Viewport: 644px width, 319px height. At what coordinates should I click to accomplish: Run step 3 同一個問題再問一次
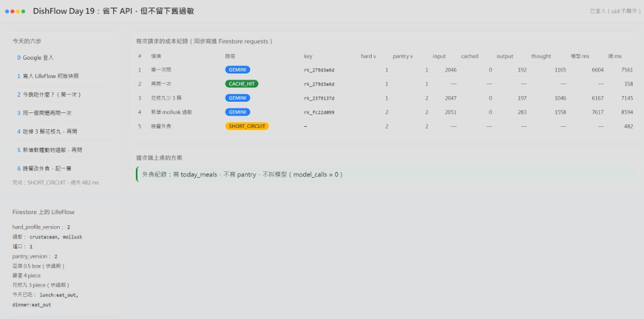[63, 113]
